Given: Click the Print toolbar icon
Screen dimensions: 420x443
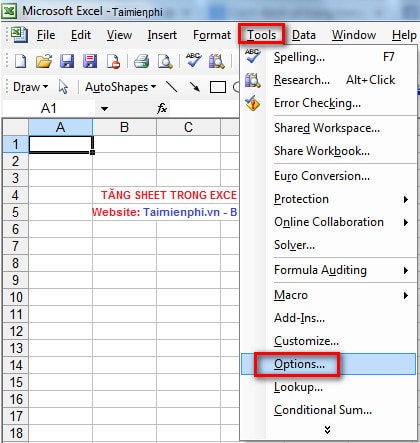Looking at the screenshot, I should coord(142,62).
